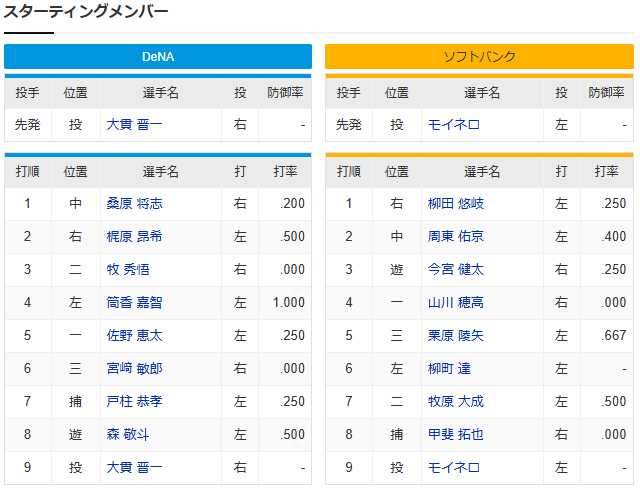Click 周東 佑京 batting average .400
The image size is (640, 490).
tap(613, 236)
